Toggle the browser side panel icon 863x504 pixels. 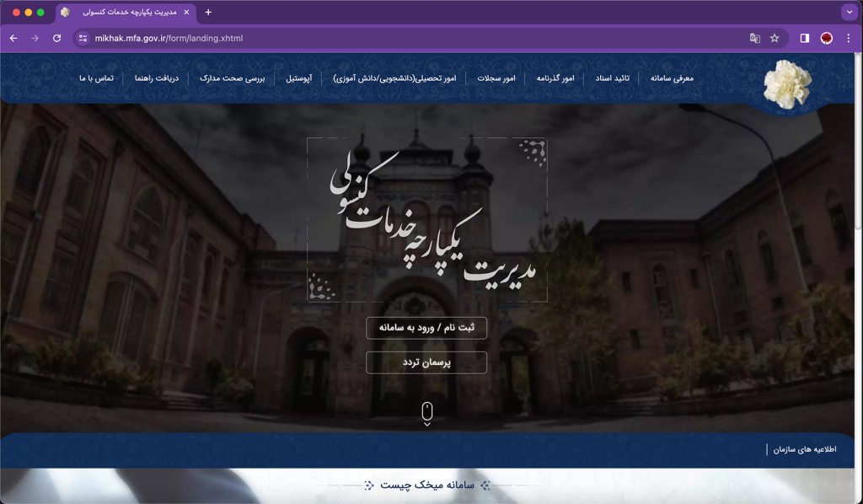(x=805, y=38)
